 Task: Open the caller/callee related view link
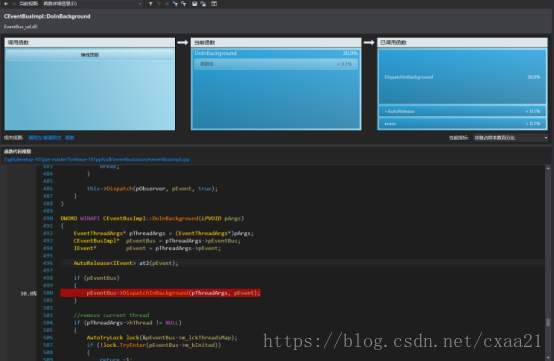point(45,138)
